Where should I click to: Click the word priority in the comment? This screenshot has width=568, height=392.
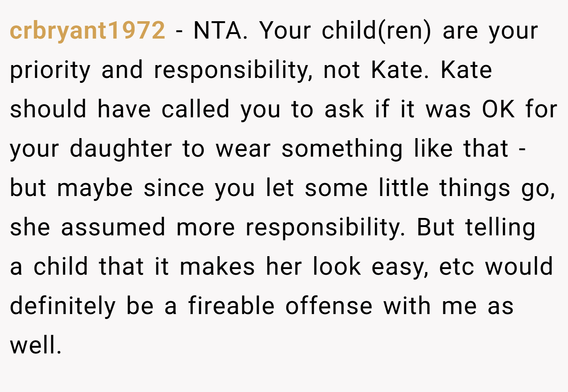pyautogui.click(x=50, y=70)
